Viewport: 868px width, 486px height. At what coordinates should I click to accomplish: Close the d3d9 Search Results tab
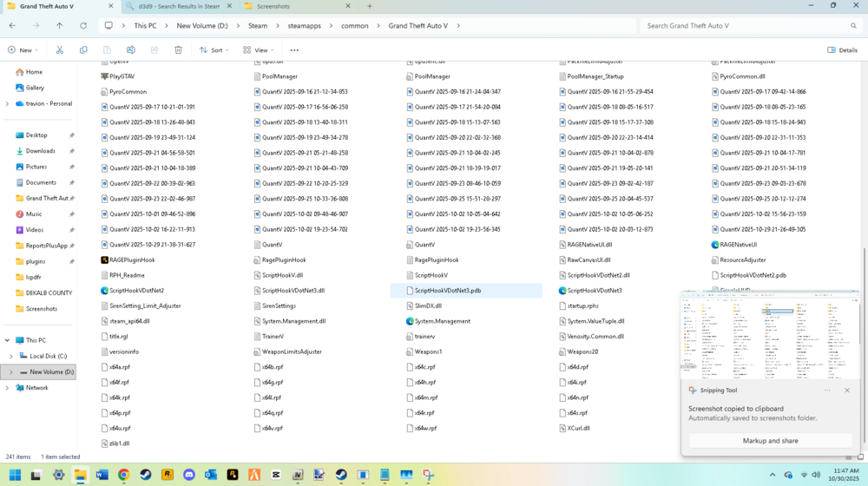point(229,6)
